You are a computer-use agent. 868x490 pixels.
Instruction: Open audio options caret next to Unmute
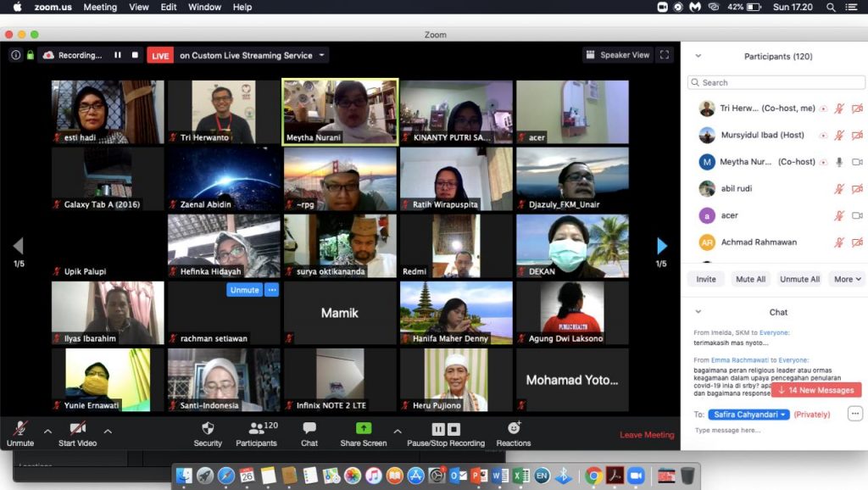tap(47, 431)
